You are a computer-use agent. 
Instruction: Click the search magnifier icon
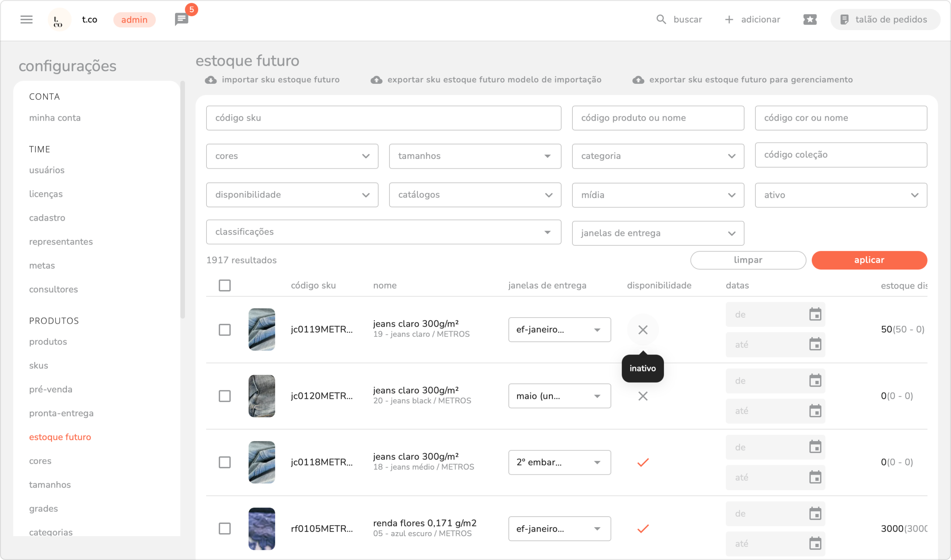tap(661, 20)
